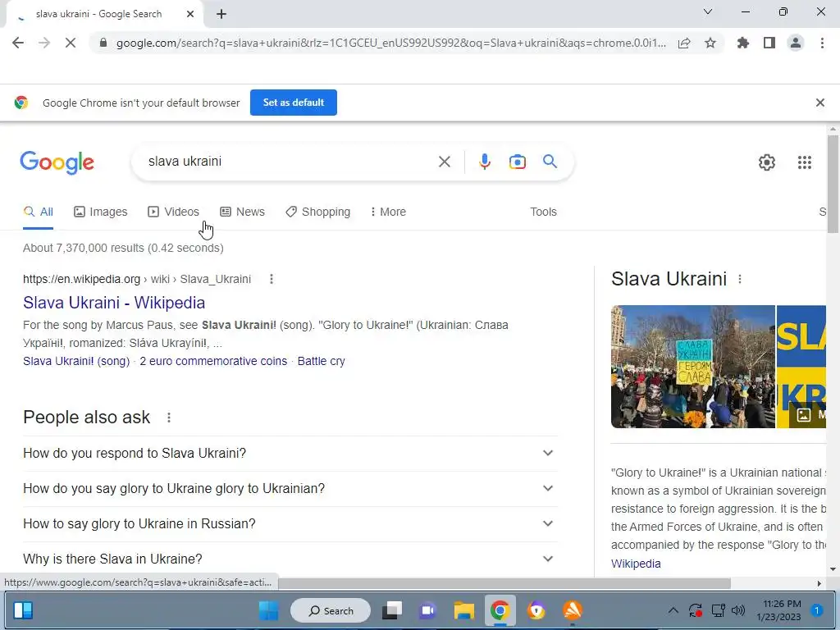840x630 pixels.
Task: Click the magnifier search button
Action: pyautogui.click(x=550, y=162)
